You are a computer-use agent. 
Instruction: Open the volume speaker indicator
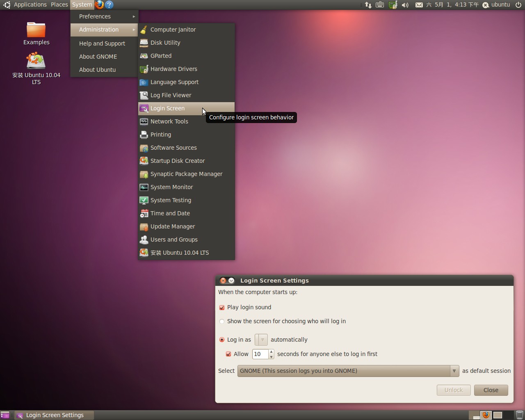(x=405, y=5)
